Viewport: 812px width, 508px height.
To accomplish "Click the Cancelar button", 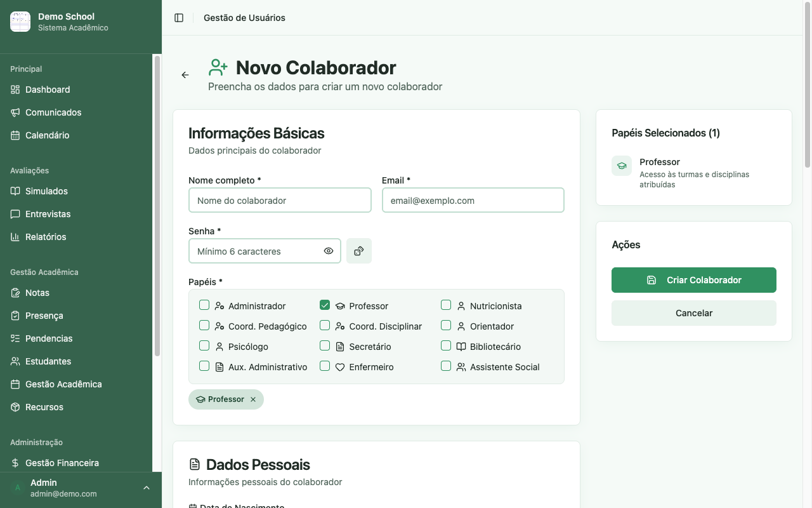I will (x=694, y=313).
